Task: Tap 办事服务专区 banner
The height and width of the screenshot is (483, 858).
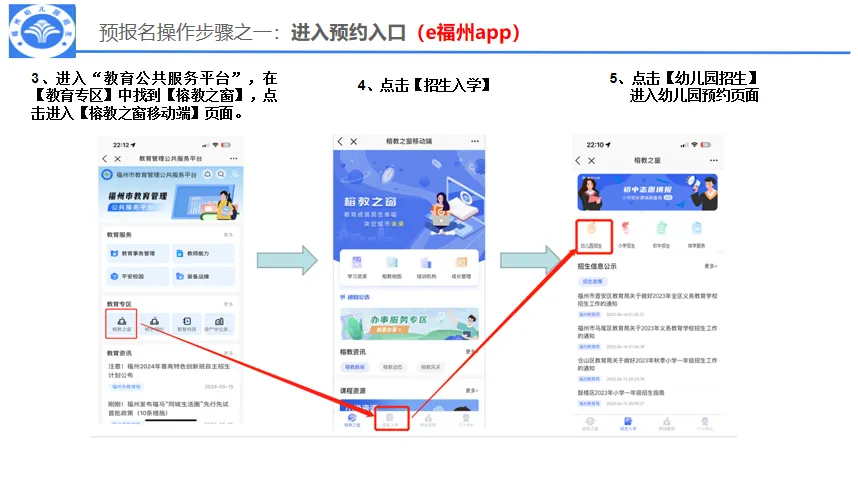Action: pyautogui.click(x=409, y=323)
